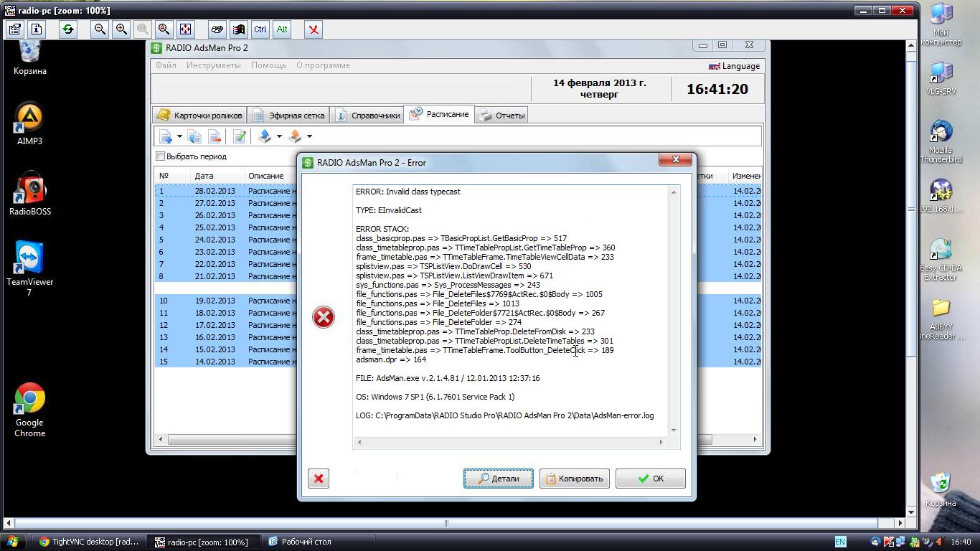Expand blue arrow export dropdown
Image resolution: width=980 pixels, height=551 pixels.
point(279,136)
